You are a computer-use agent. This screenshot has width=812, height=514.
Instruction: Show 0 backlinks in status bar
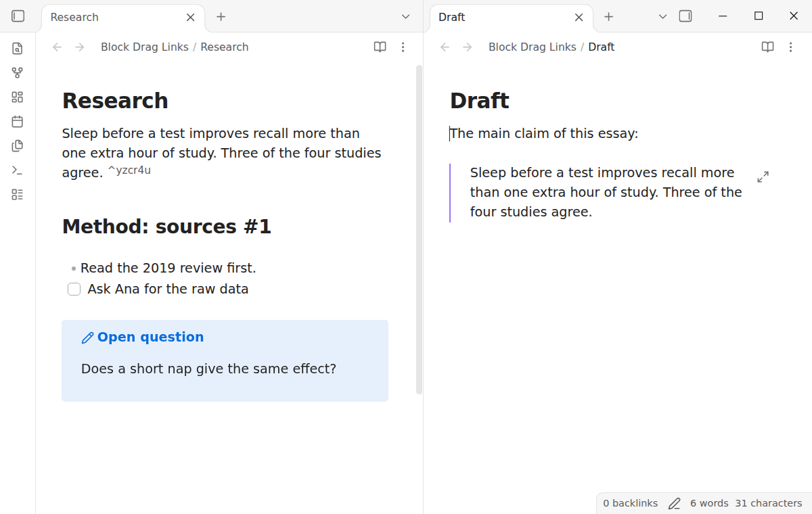[x=631, y=503]
